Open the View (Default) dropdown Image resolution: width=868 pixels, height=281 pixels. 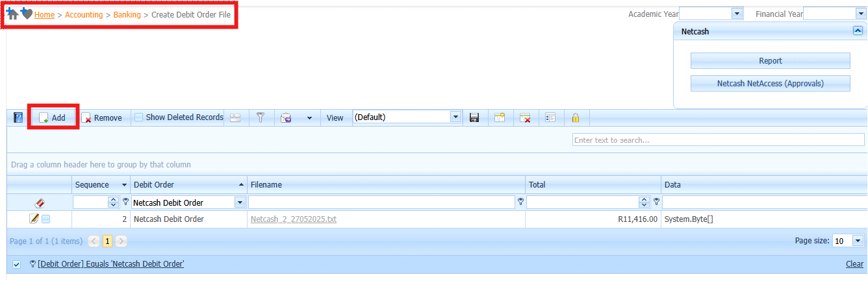click(456, 117)
